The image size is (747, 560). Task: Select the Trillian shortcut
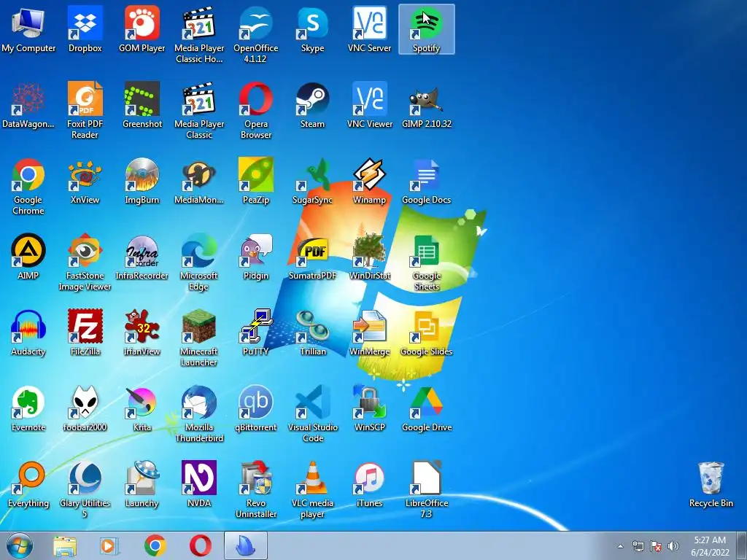click(x=312, y=332)
